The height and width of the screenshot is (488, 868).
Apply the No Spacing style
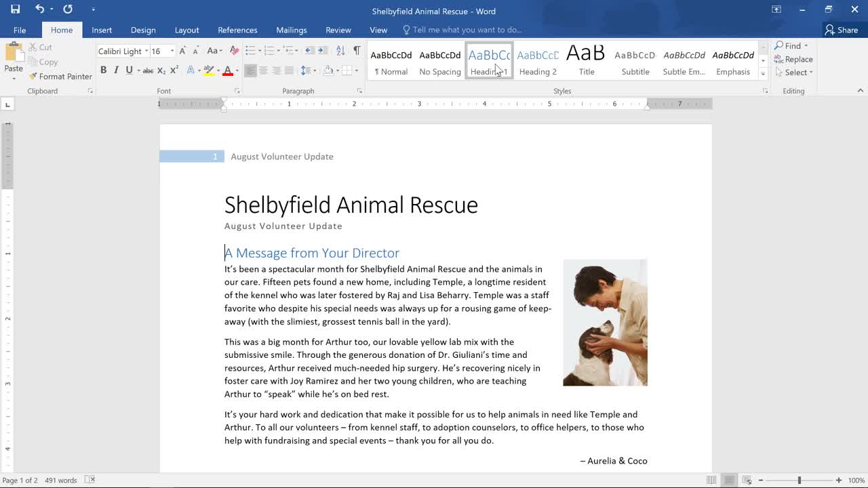(440, 61)
